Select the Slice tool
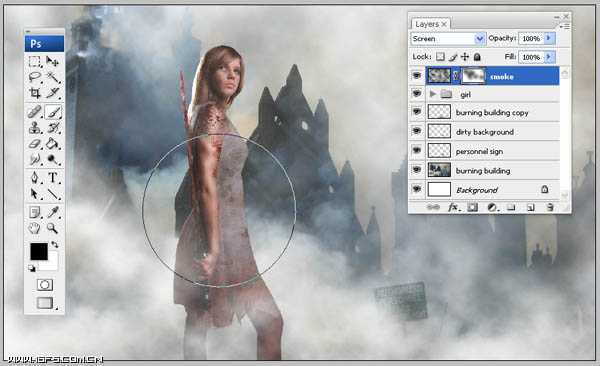Viewport: 600px width, 366px height. click(53, 93)
